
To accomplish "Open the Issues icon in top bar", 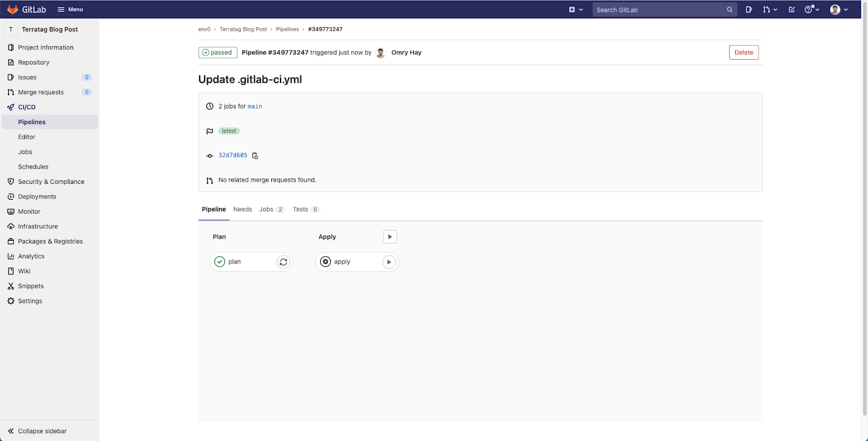I will 749,9.
